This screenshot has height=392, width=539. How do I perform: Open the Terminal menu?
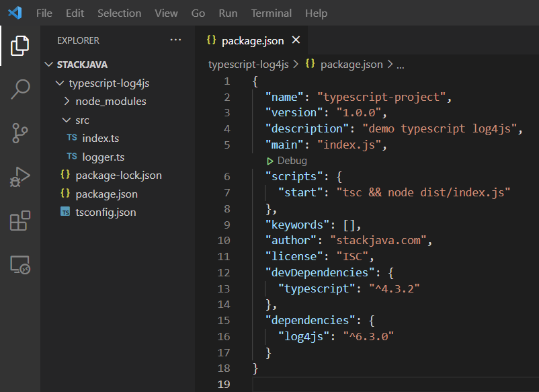272,13
